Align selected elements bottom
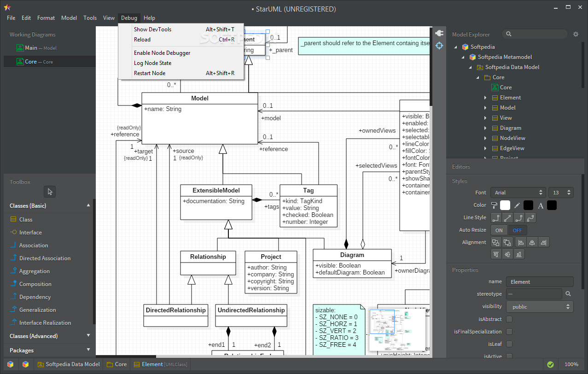The width and height of the screenshot is (588, 374). [519, 254]
